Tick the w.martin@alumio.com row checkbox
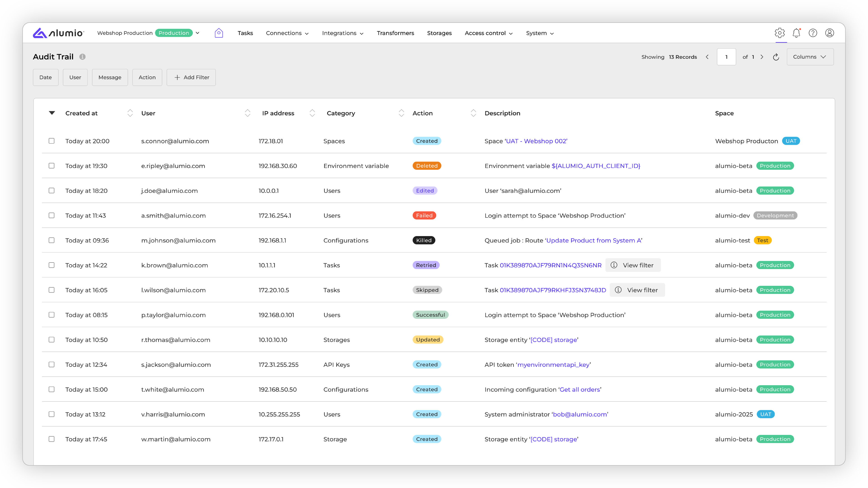Viewport: 868px width, 488px height. tap(52, 439)
